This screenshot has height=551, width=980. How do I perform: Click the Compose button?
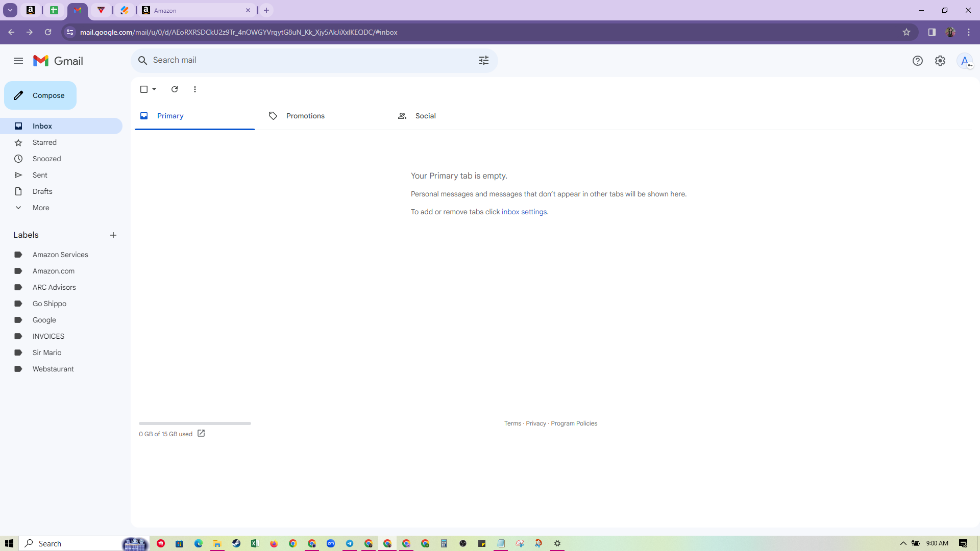pos(40,95)
